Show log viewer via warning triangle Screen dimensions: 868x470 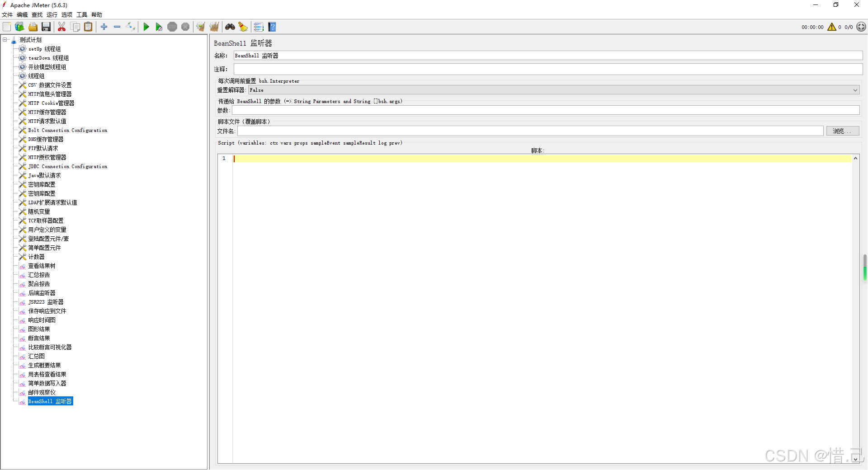[x=832, y=27]
